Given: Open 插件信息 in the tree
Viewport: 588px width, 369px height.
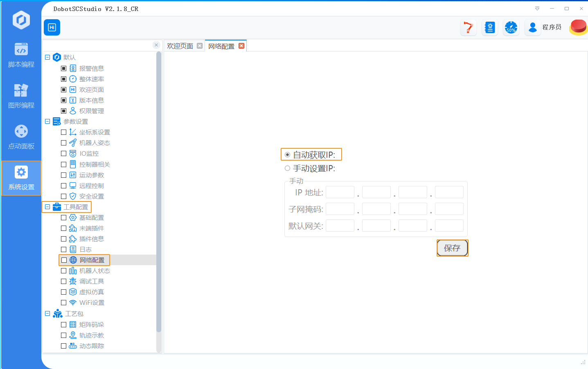Looking at the screenshot, I should pyautogui.click(x=92, y=239).
